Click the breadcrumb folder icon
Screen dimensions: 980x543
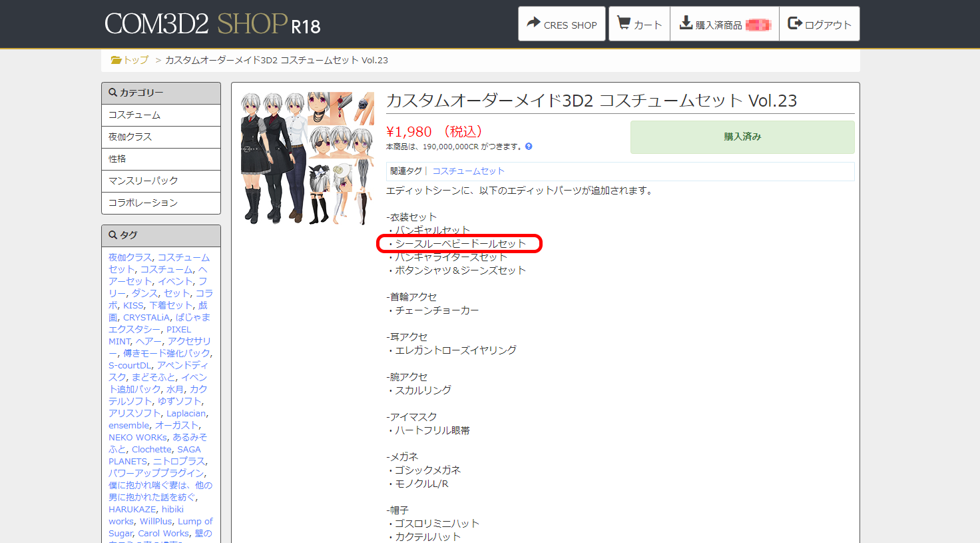pos(116,60)
